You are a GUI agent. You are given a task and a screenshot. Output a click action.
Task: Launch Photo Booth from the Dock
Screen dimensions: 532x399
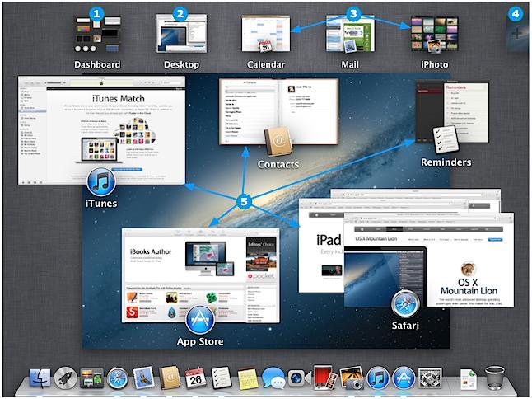(x=325, y=378)
